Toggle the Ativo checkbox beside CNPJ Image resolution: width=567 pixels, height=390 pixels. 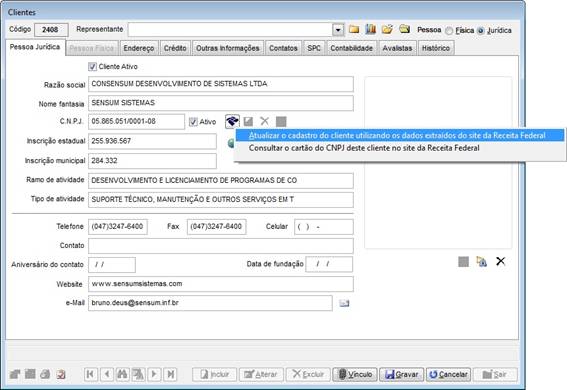193,122
